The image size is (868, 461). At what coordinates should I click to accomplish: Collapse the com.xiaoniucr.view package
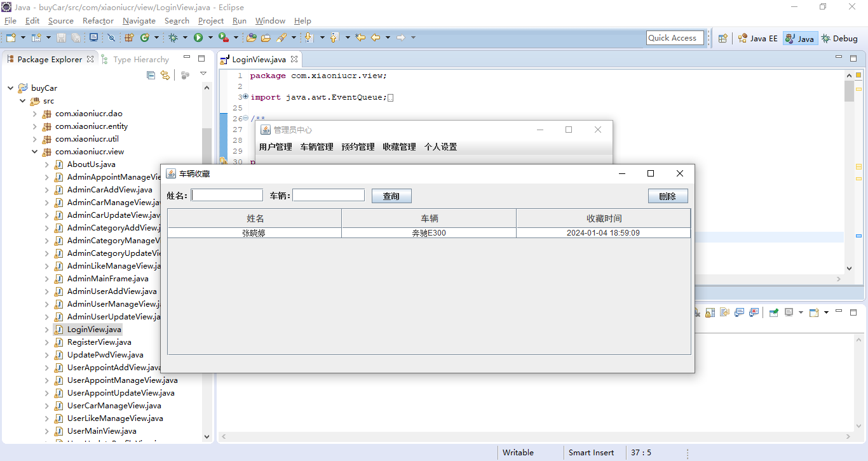[x=35, y=152]
